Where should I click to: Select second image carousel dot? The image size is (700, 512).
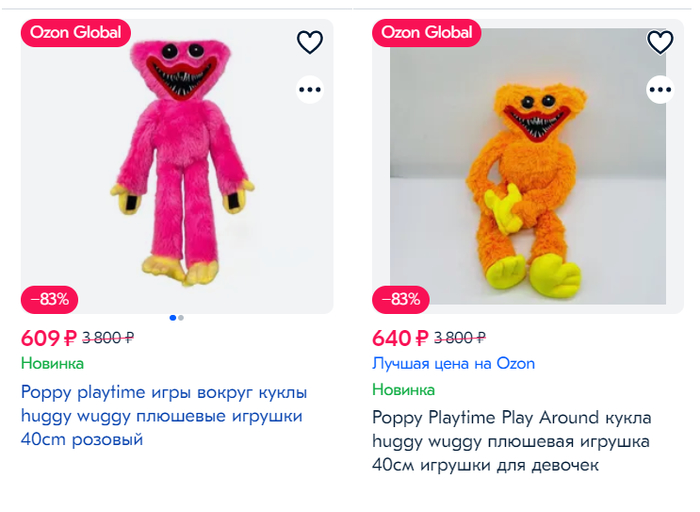tap(181, 318)
